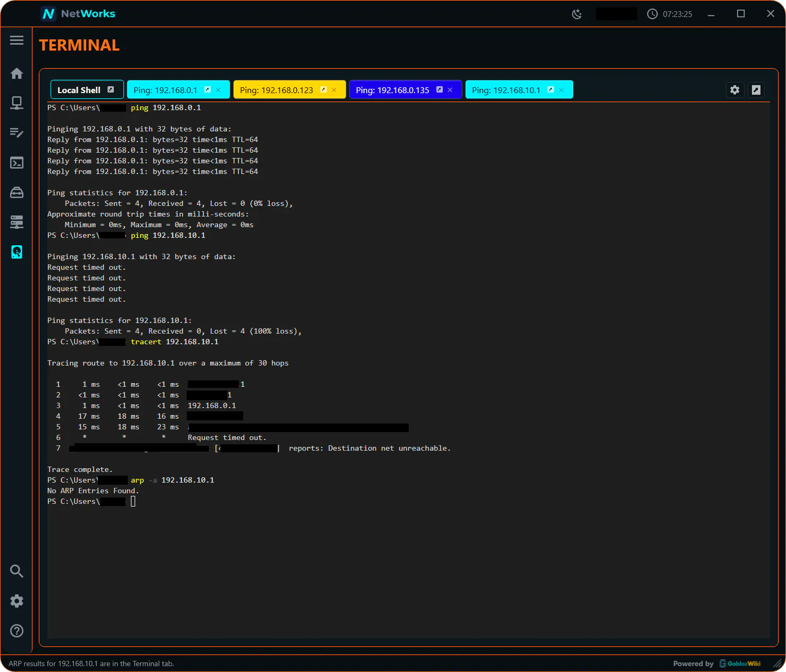Click the 'arp -a 192.168.10.1' command line
786x672 pixels.
pos(172,480)
